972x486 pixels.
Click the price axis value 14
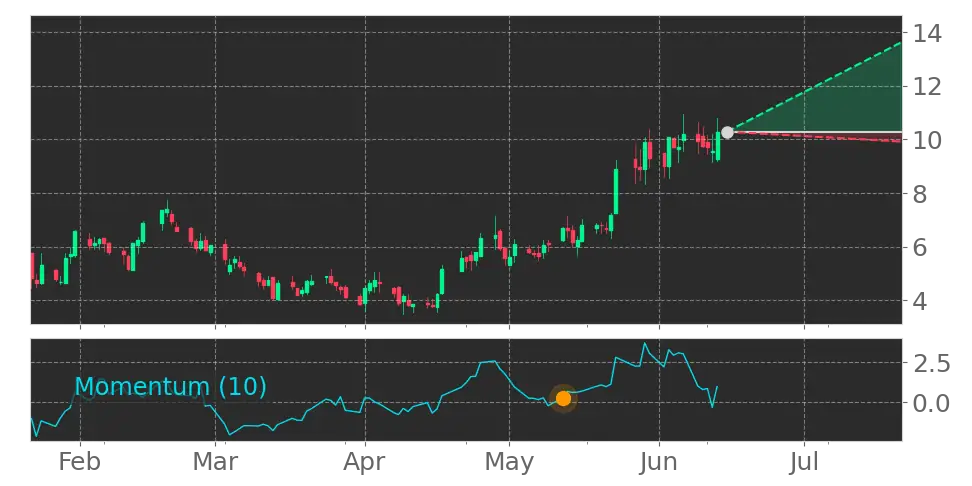pyautogui.click(x=927, y=33)
